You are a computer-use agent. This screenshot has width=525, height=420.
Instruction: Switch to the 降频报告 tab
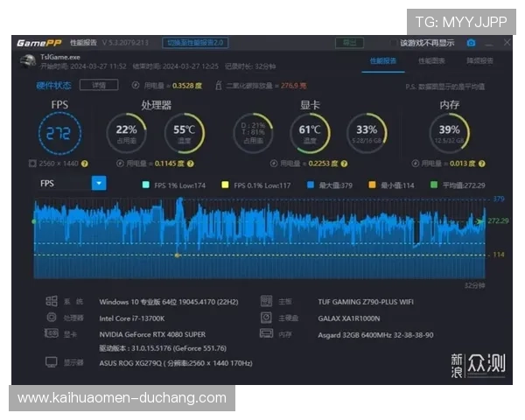[x=479, y=61]
